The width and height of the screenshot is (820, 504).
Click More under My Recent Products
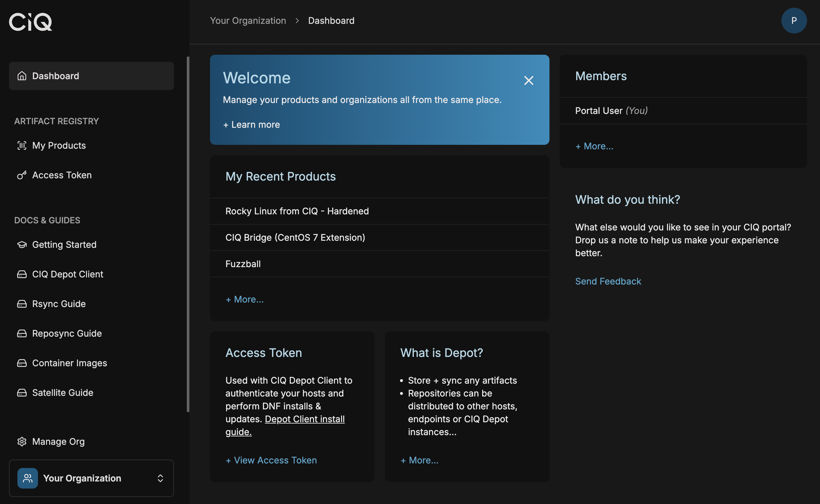pos(244,299)
